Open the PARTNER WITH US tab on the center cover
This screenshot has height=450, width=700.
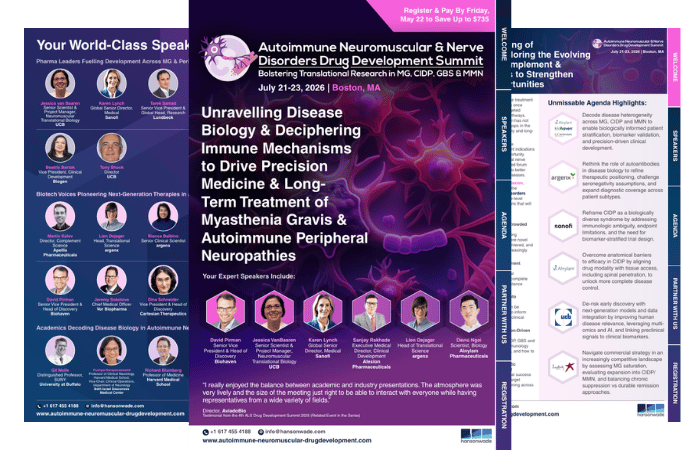point(504,315)
